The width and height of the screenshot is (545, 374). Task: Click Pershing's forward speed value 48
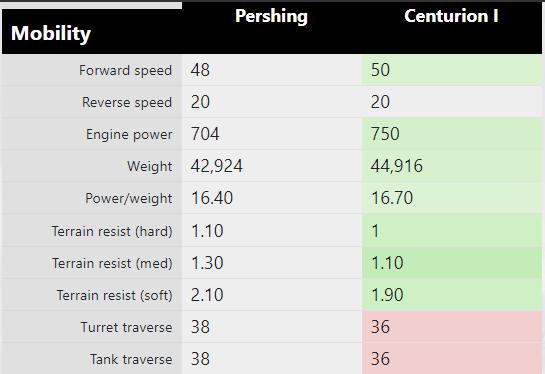[x=200, y=70]
